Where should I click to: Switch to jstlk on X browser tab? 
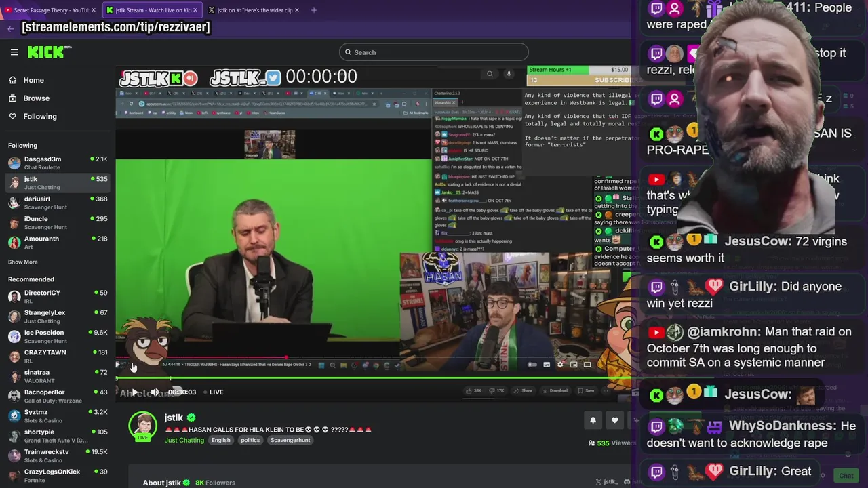coord(254,10)
